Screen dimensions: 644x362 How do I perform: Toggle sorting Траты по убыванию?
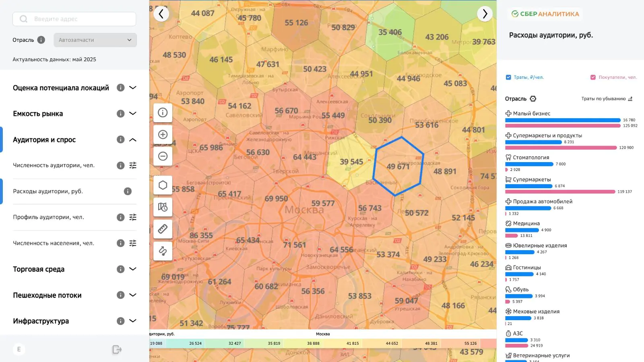(x=607, y=99)
